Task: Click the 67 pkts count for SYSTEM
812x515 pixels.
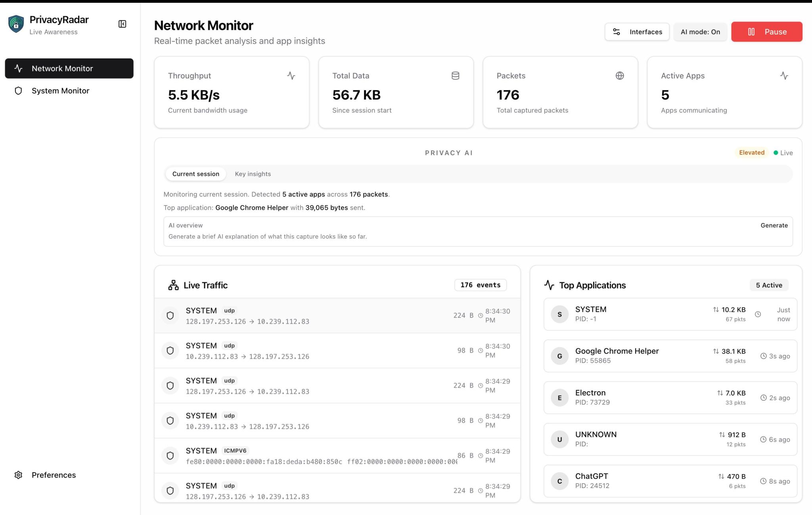Action: [x=735, y=319]
